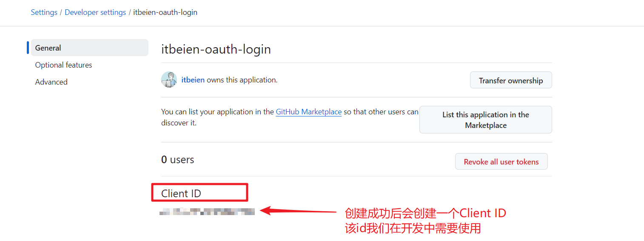Open the Developer settings breadcrumb link
The height and width of the screenshot is (241, 644).
[x=95, y=12]
